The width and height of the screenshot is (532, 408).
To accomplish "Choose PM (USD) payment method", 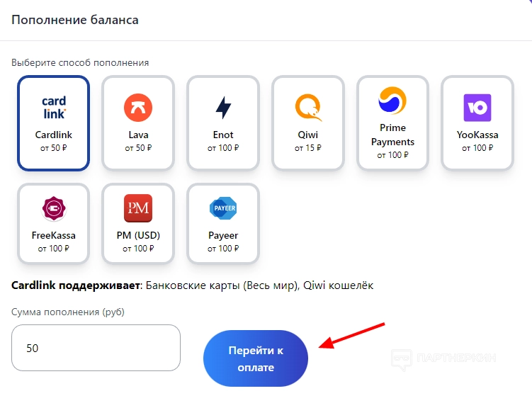I will point(138,235).
